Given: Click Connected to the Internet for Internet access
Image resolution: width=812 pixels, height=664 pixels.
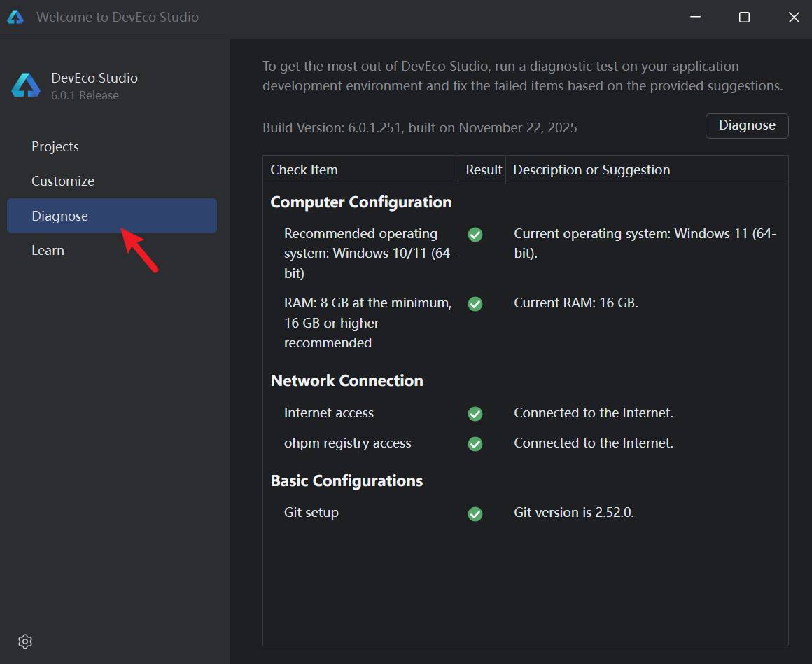Looking at the screenshot, I should 594,413.
